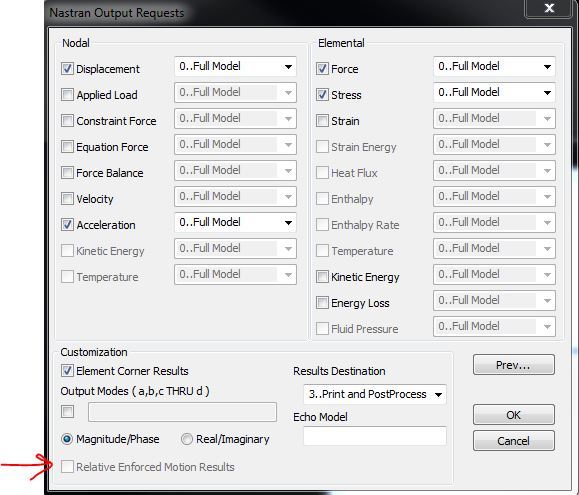Click the Nastran Output Requests title text

pos(117,13)
